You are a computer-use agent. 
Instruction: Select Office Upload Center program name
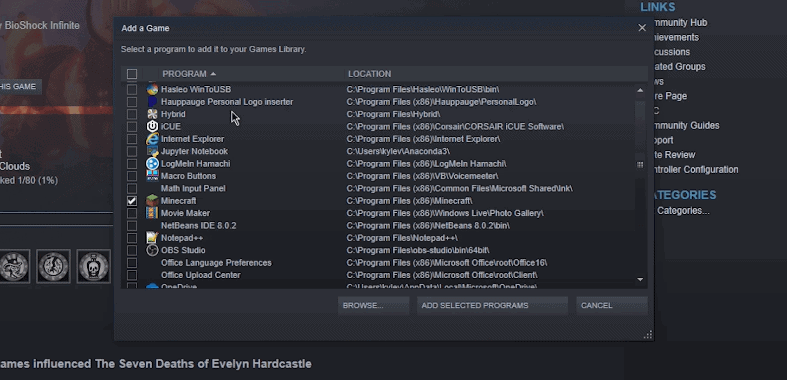tap(200, 275)
